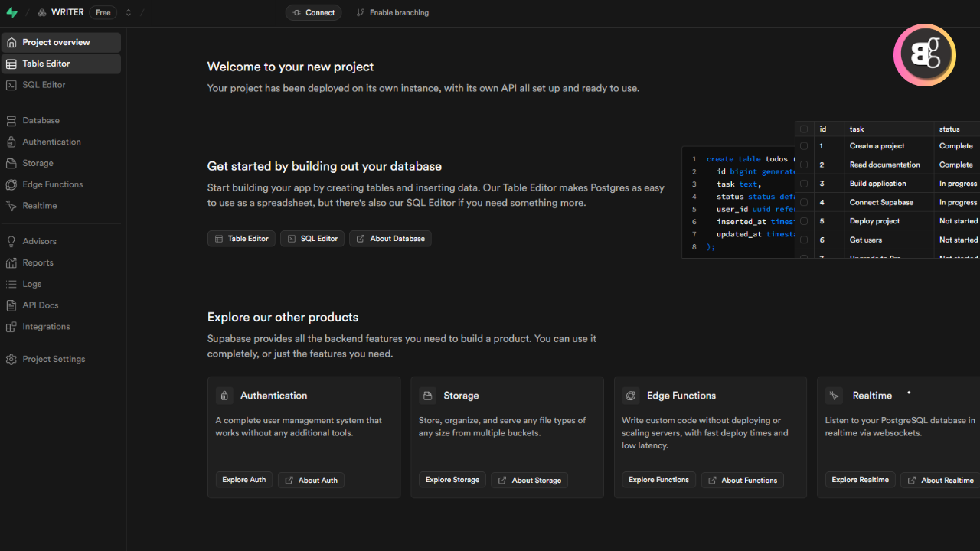
Task: Tick the 'Build application' row checkbox
Action: 804,184
